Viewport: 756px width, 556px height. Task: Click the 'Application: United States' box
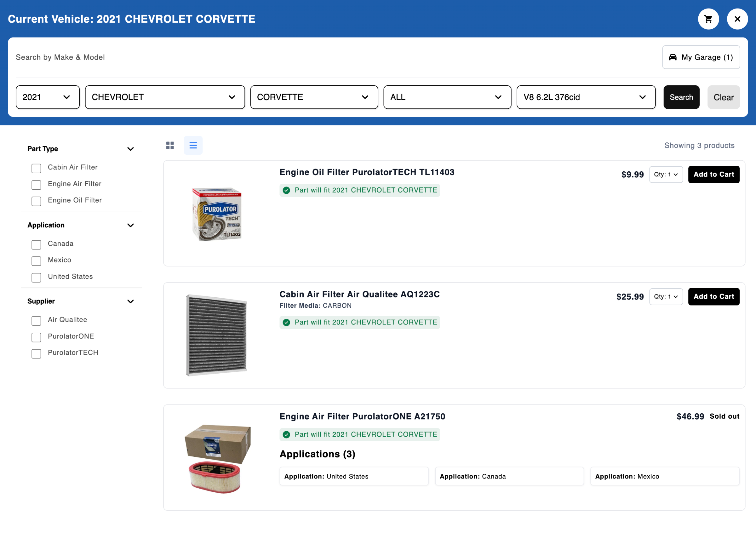point(354,476)
